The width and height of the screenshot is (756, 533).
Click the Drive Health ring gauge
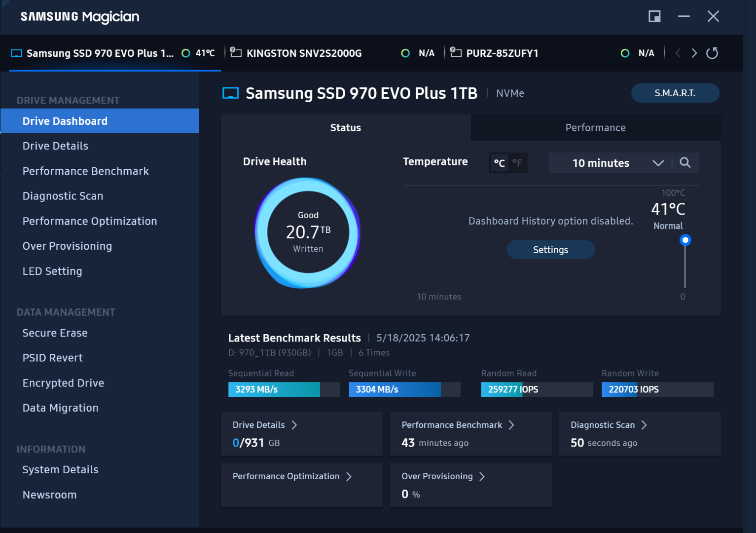pos(308,232)
